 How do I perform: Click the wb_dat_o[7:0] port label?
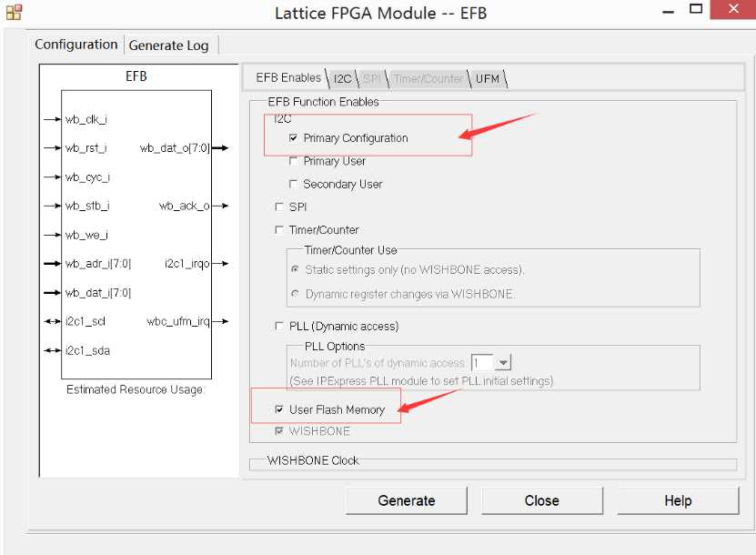(x=175, y=148)
